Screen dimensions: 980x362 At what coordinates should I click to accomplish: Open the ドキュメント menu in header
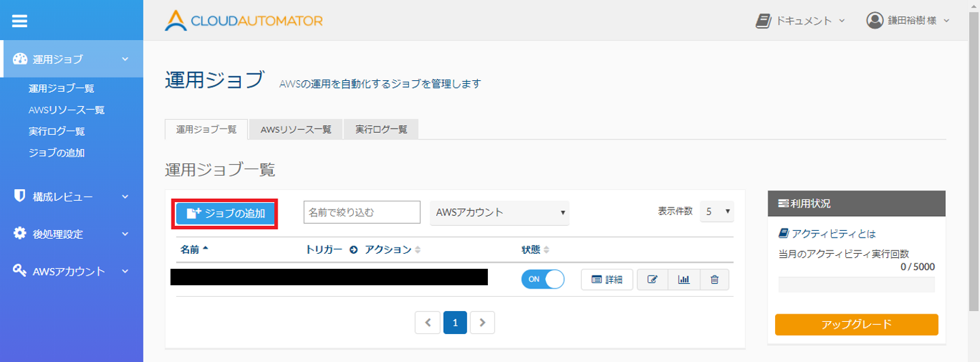coord(800,20)
